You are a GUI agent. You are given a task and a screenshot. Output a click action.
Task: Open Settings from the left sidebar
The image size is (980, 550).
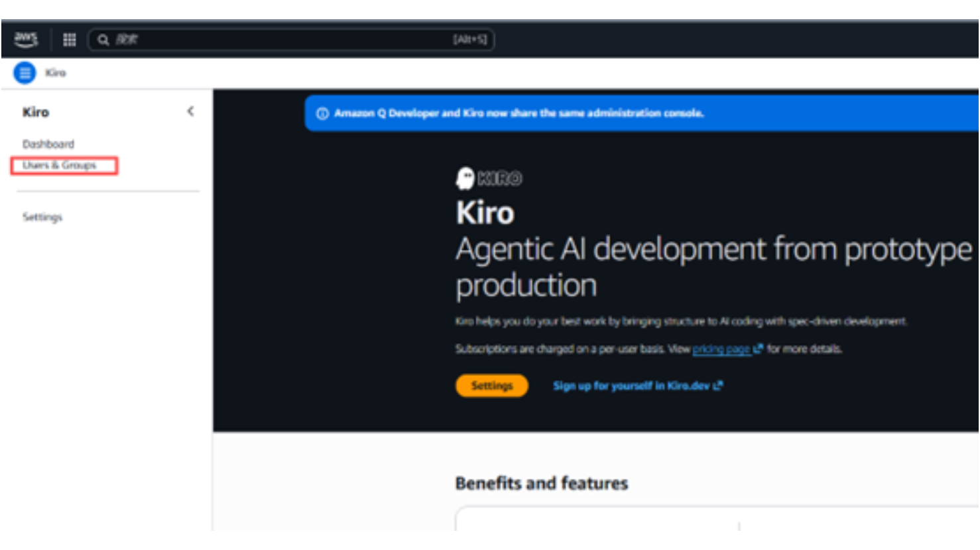pos(42,217)
